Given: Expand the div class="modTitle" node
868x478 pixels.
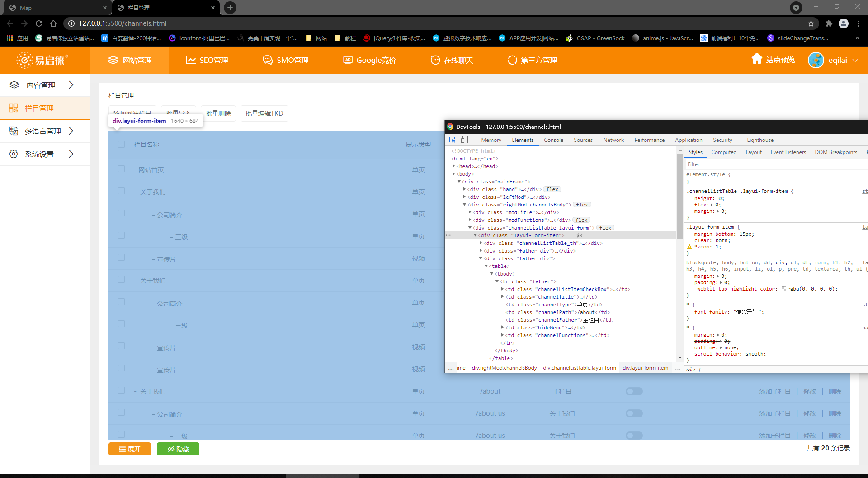Looking at the screenshot, I should (470, 212).
